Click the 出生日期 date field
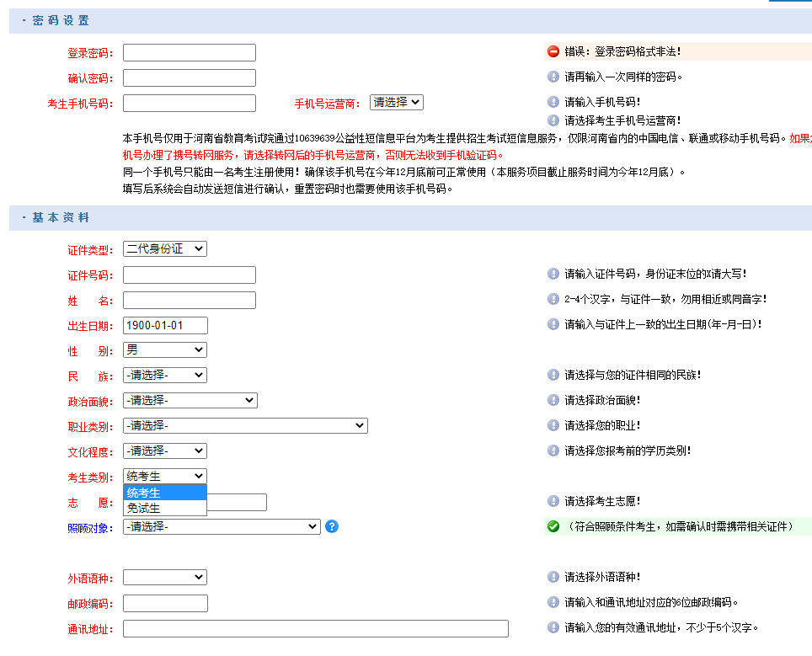 click(x=165, y=325)
